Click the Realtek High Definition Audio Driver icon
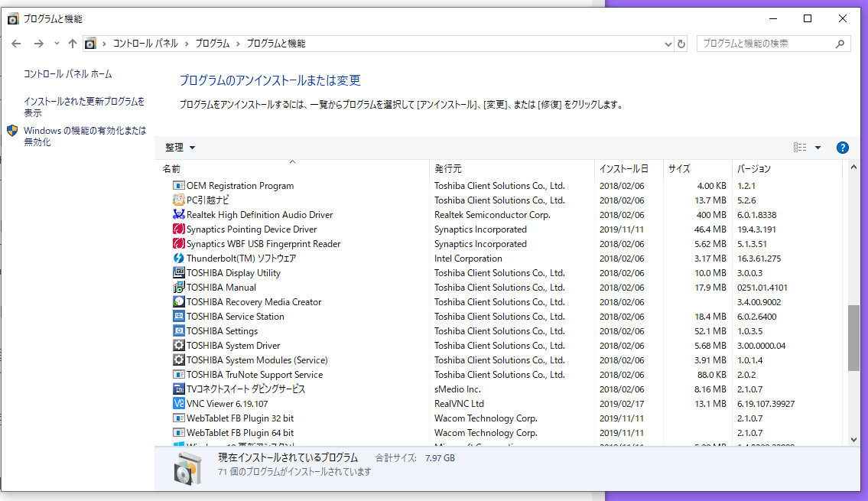 point(179,215)
